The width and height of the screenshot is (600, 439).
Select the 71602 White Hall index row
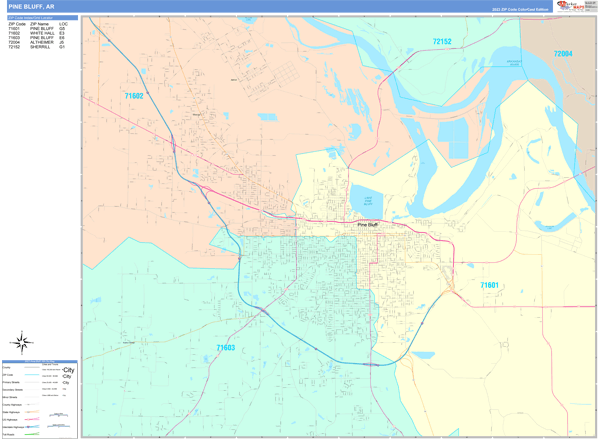[37, 33]
